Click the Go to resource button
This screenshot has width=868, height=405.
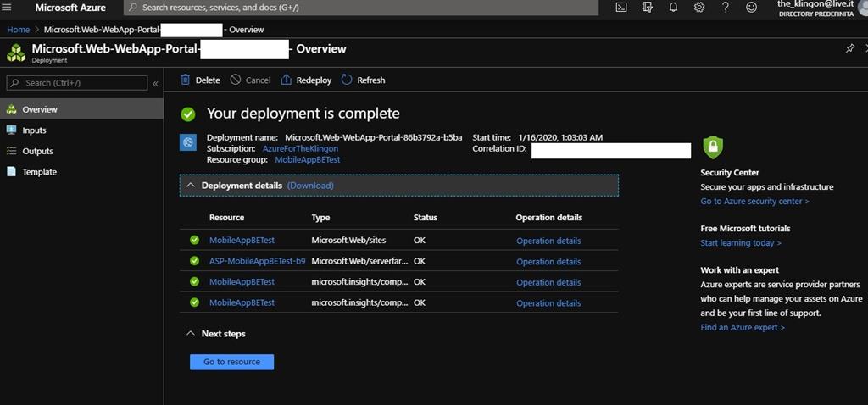231,362
